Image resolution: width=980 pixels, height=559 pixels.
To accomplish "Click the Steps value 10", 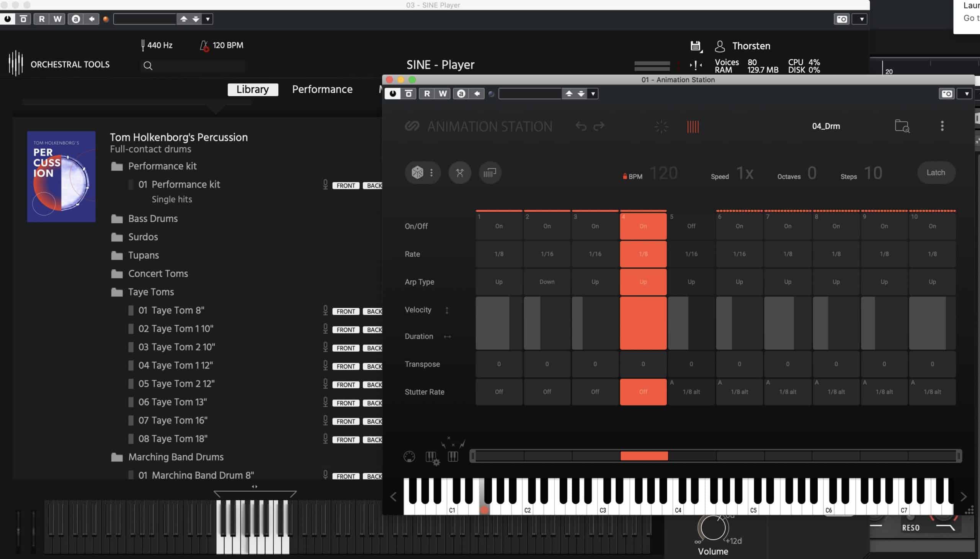I will 872,173.
